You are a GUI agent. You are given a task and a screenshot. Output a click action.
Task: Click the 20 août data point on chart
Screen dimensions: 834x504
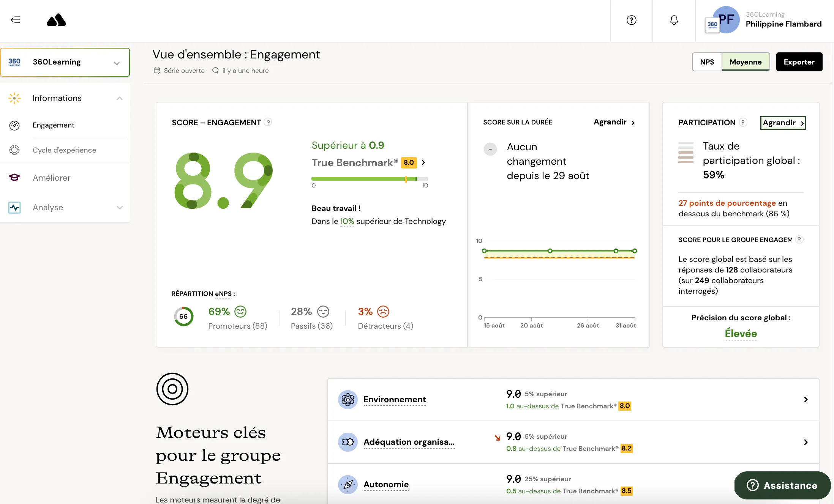point(550,251)
